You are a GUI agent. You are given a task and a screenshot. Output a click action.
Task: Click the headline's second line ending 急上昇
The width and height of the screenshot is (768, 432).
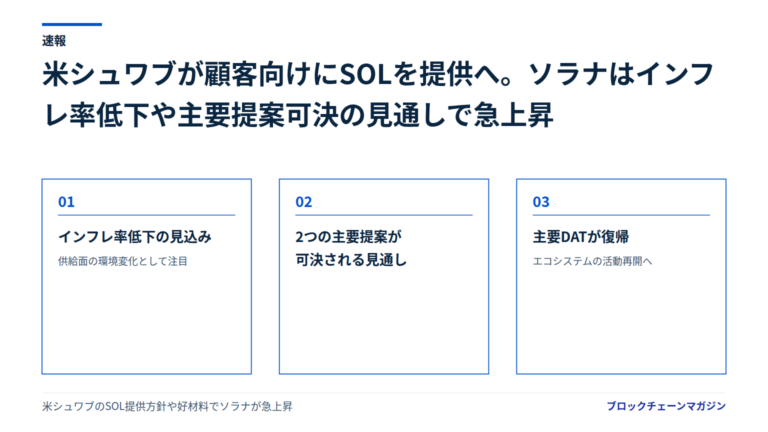[x=298, y=116]
